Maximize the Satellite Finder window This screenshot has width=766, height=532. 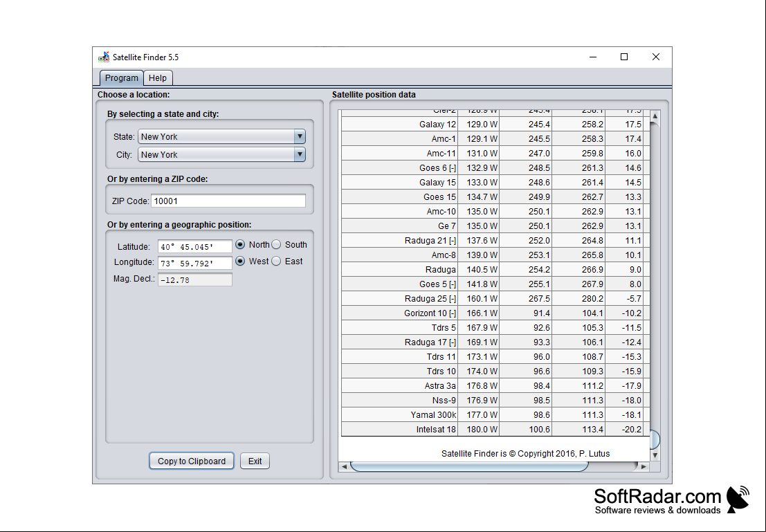[624, 57]
